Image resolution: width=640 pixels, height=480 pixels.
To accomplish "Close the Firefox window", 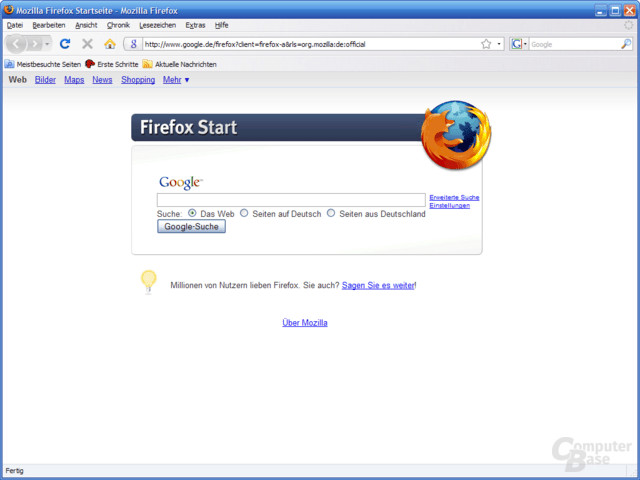I will click(630, 10).
